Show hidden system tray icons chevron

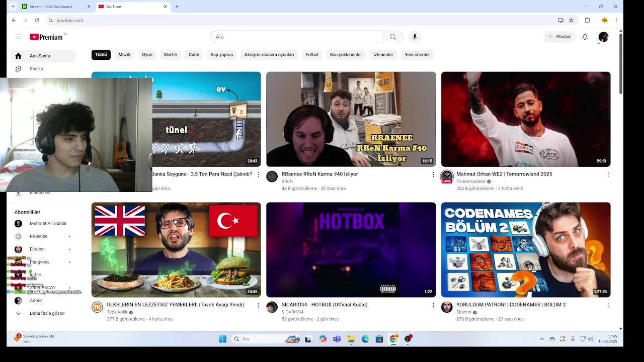542,339
